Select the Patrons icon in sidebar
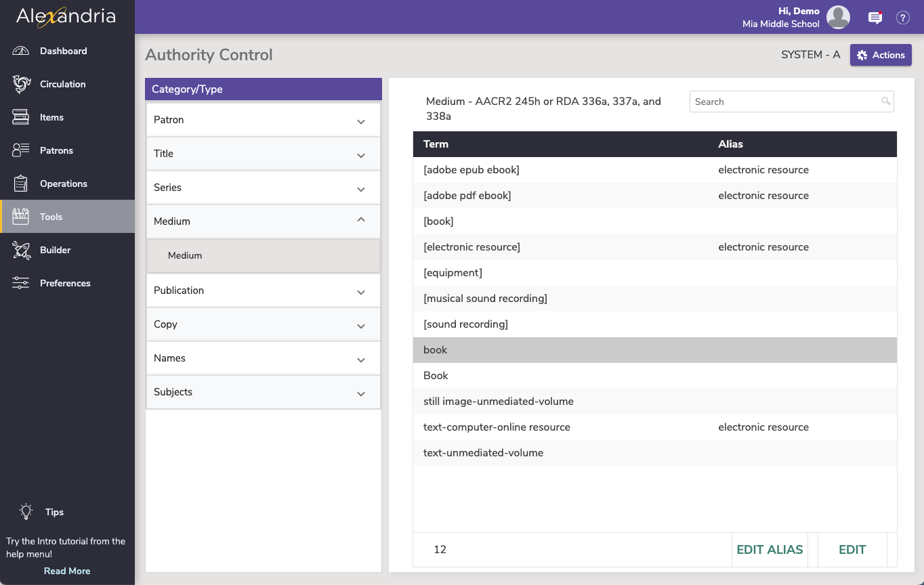This screenshot has width=924, height=585. tap(21, 150)
